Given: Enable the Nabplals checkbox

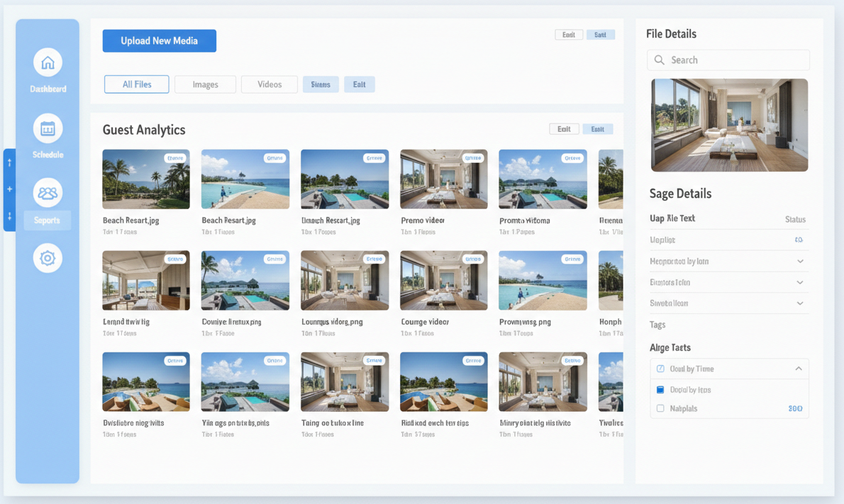Looking at the screenshot, I should pos(660,408).
